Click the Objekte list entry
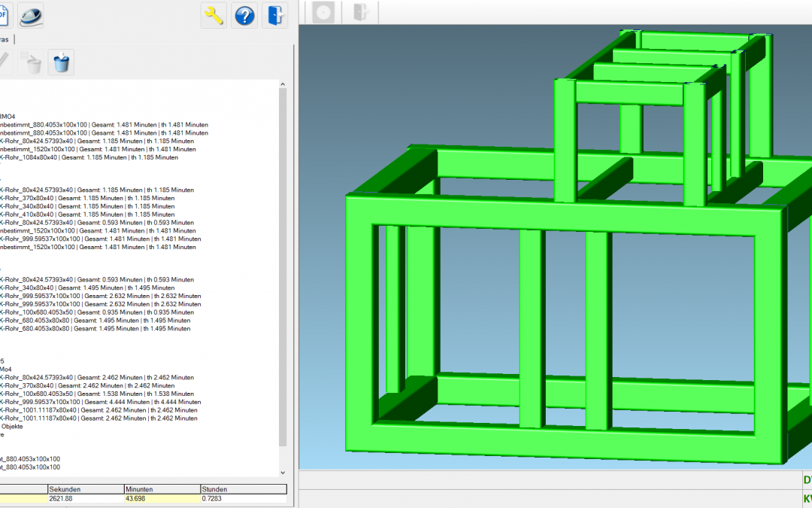Viewport: 812px width, 508px height. (11, 426)
